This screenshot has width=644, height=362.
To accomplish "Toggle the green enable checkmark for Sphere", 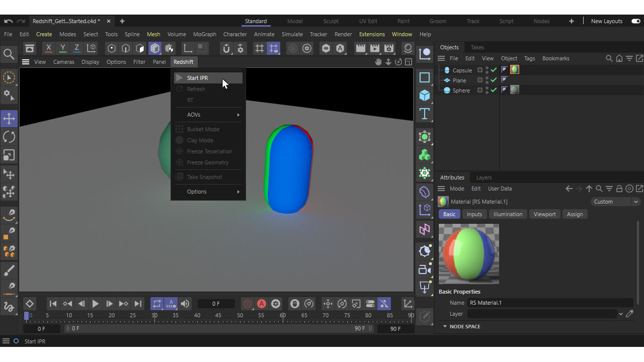I will (x=494, y=90).
